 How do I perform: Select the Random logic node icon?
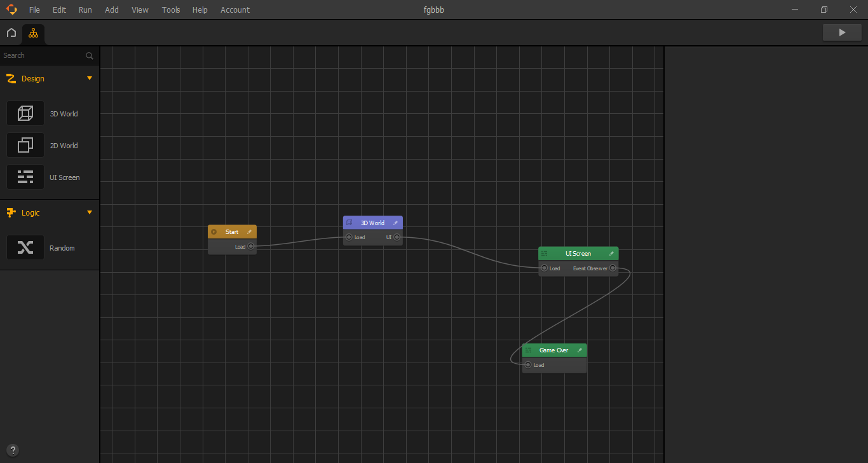coord(25,247)
